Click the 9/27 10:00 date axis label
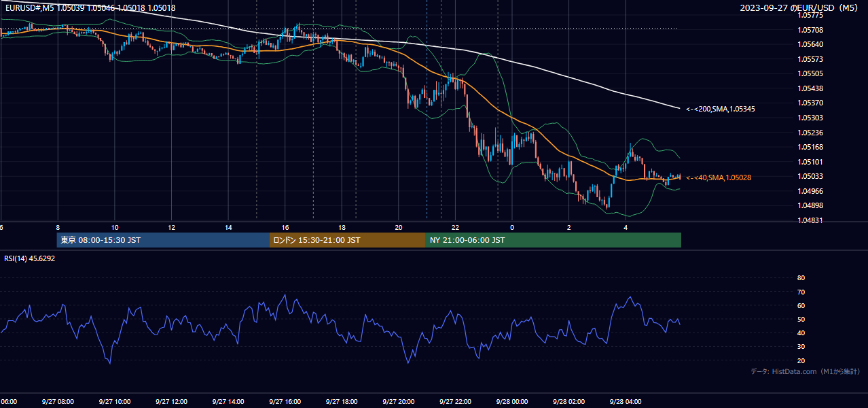 [115, 401]
